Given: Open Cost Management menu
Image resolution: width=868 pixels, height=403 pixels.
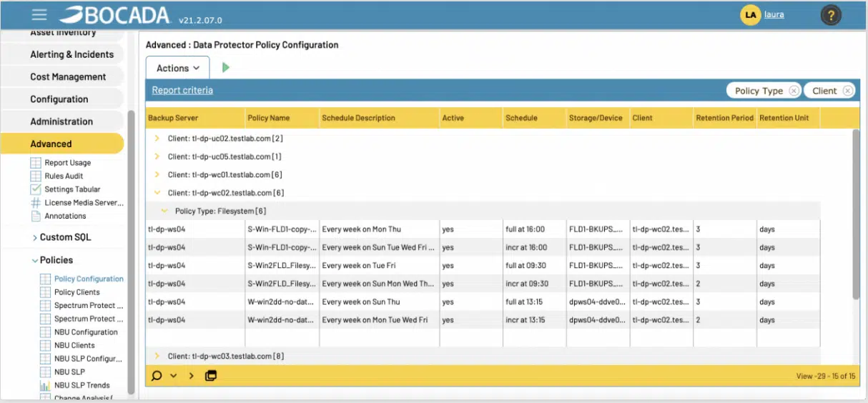Looking at the screenshot, I should [x=68, y=76].
